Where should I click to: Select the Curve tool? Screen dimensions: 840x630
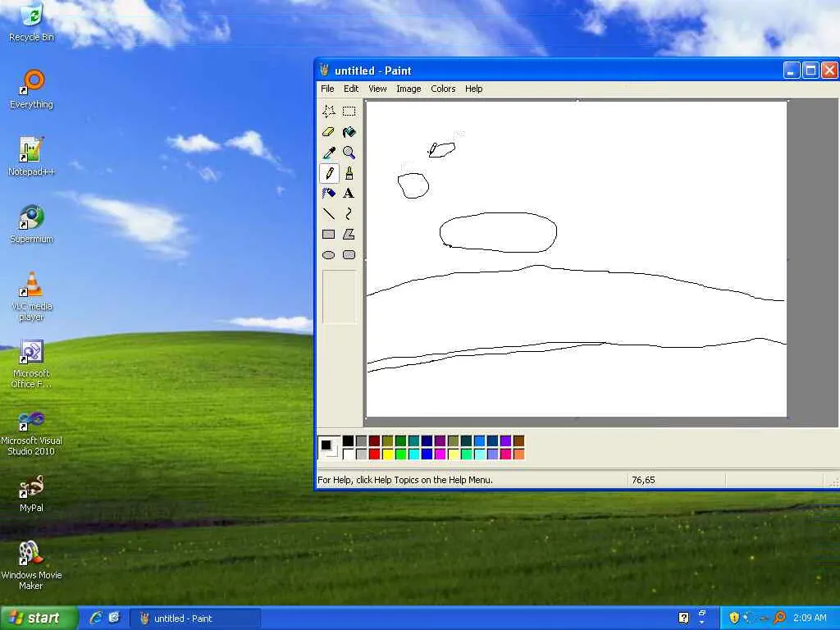(x=349, y=214)
